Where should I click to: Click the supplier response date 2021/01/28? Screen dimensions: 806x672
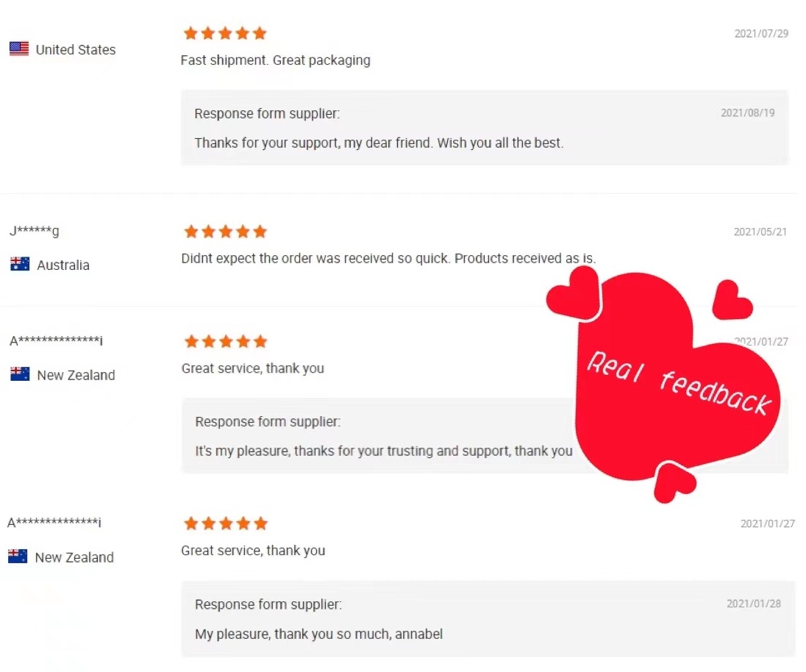754,604
